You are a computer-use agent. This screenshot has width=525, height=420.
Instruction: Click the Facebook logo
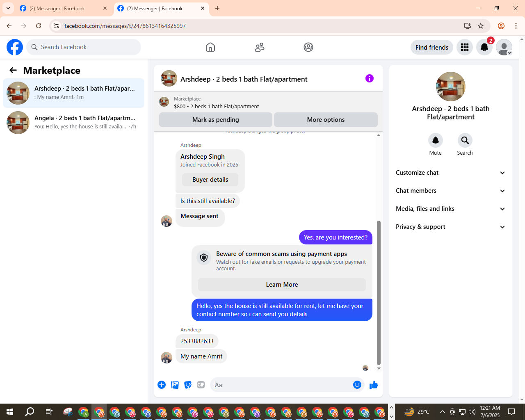click(15, 47)
